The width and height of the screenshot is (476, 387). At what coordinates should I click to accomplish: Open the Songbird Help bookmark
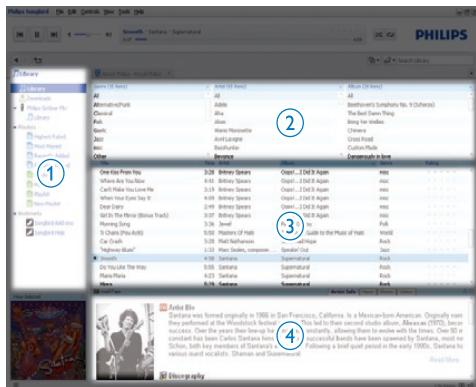point(46,233)
